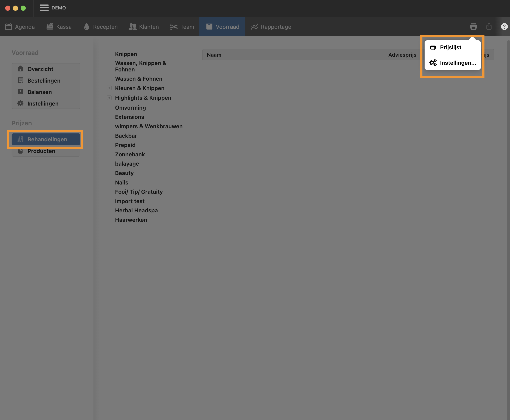The height and width of the screenshot is (420, 510).
Task: Open the help question mark icon
Action: 504,27
